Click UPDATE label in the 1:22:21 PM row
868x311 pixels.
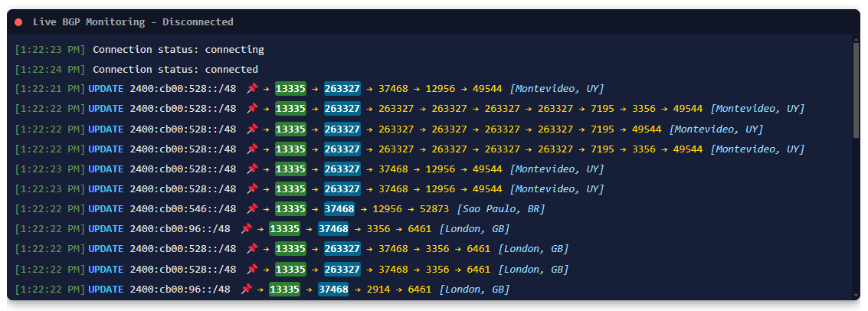coord(106,89)
